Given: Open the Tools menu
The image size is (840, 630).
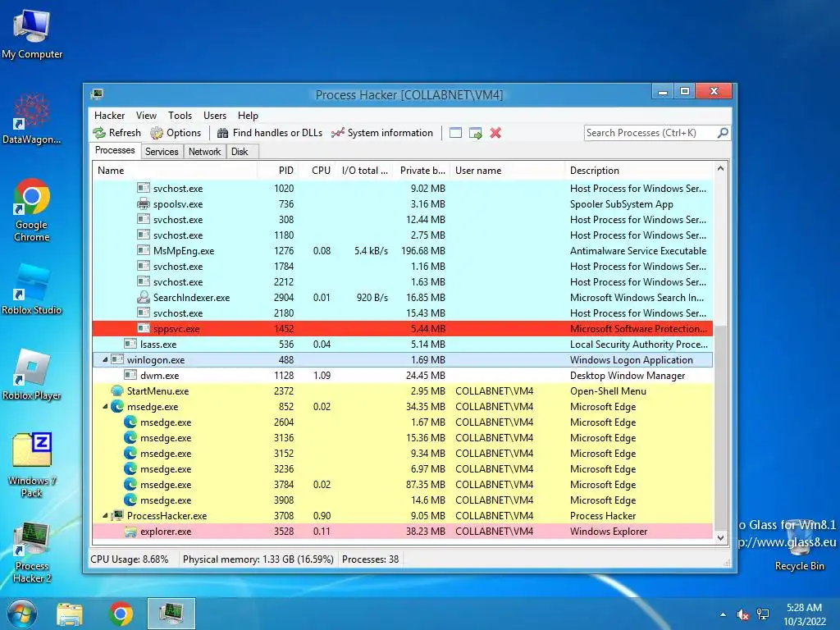Looking at the screenshot, I should [x=180, y=116].
